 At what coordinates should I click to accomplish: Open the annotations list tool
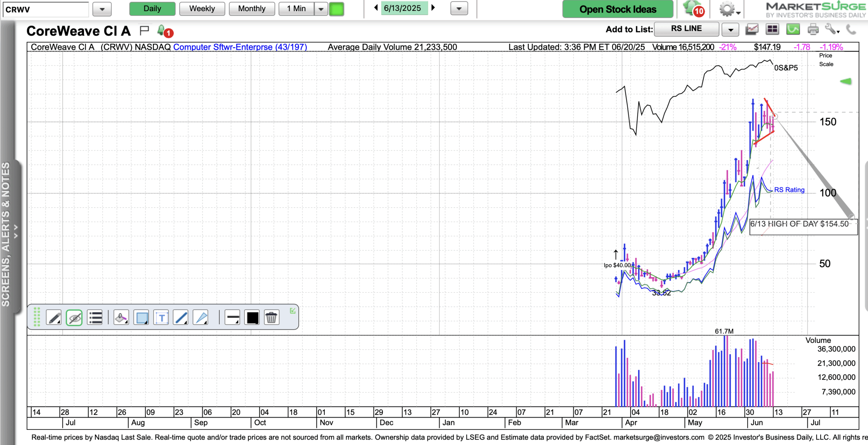95,318
